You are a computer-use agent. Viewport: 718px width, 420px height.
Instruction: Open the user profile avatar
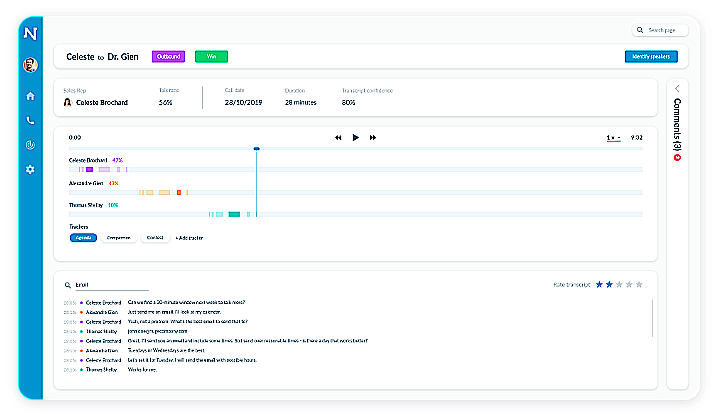click(30, 65)
